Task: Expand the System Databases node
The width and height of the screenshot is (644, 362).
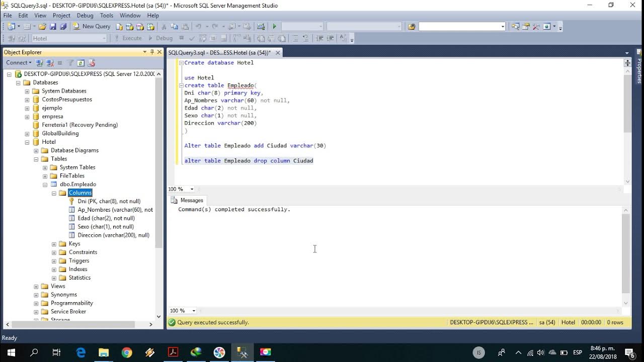Action: [x=27, y=91]
